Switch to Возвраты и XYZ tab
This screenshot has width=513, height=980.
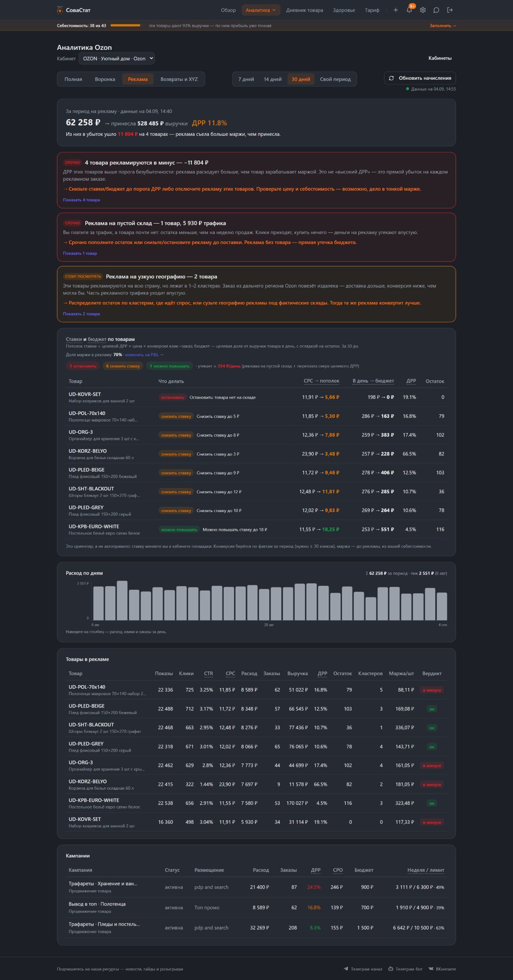point(179,79)
